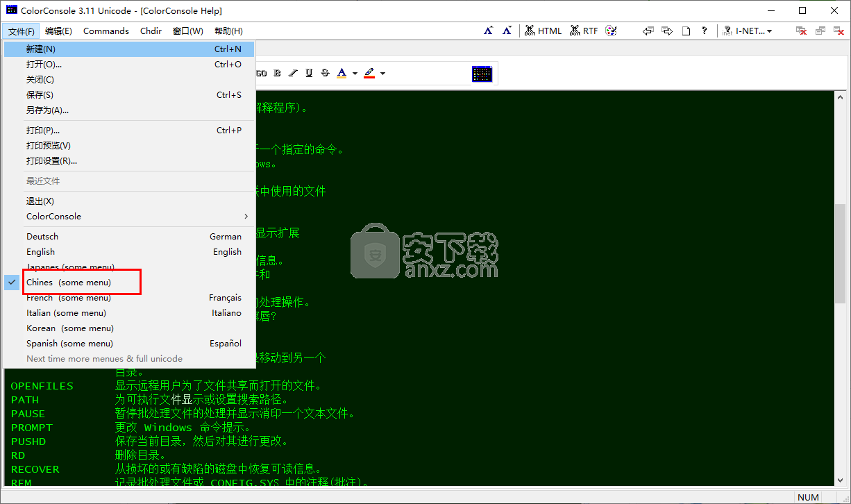Select 打开(O)... menu entry
The height and width of the screenshot is (504, 851).
[130, 65]
